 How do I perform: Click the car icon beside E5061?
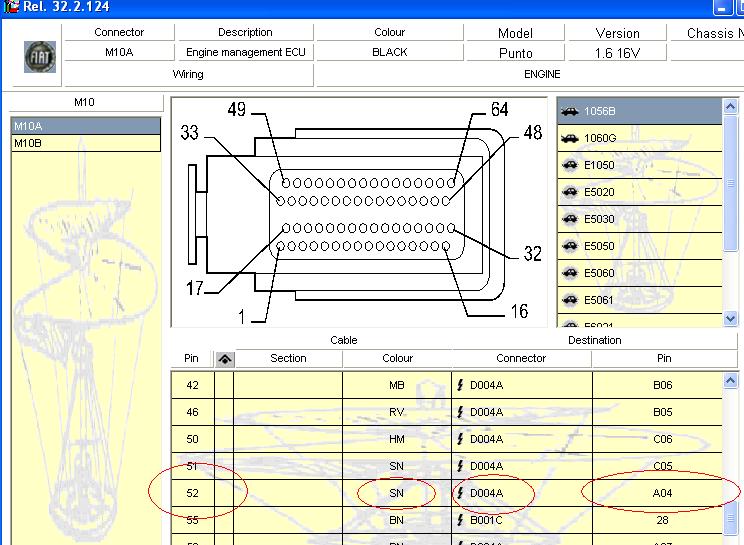click(569, 300)
